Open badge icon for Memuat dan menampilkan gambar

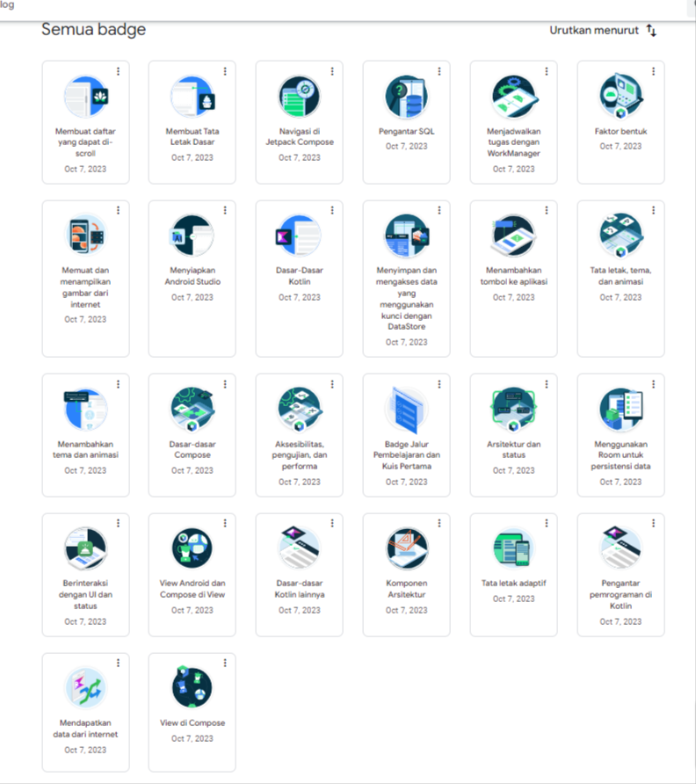pos(85,236)
